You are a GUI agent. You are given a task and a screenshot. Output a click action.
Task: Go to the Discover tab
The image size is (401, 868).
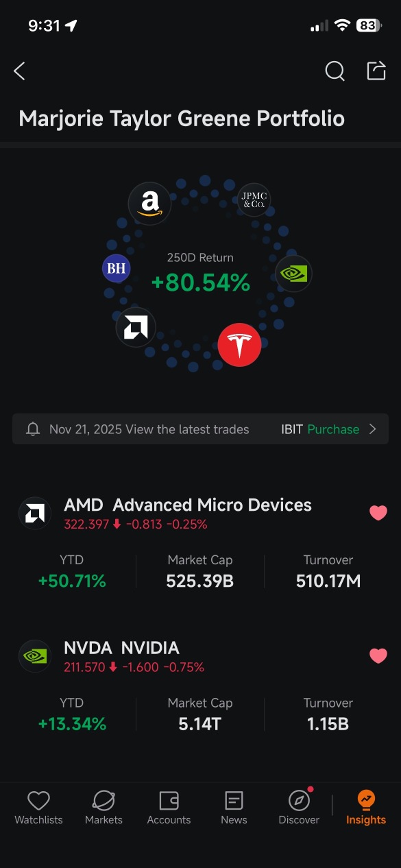(299, 808)
